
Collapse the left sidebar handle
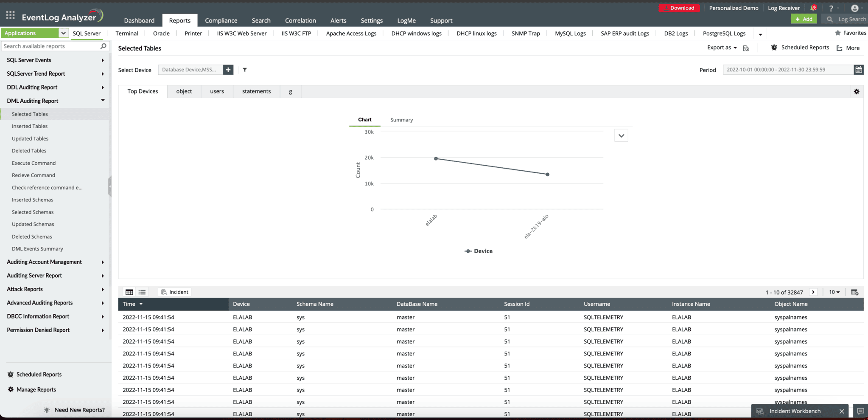[x=110, y=186]
